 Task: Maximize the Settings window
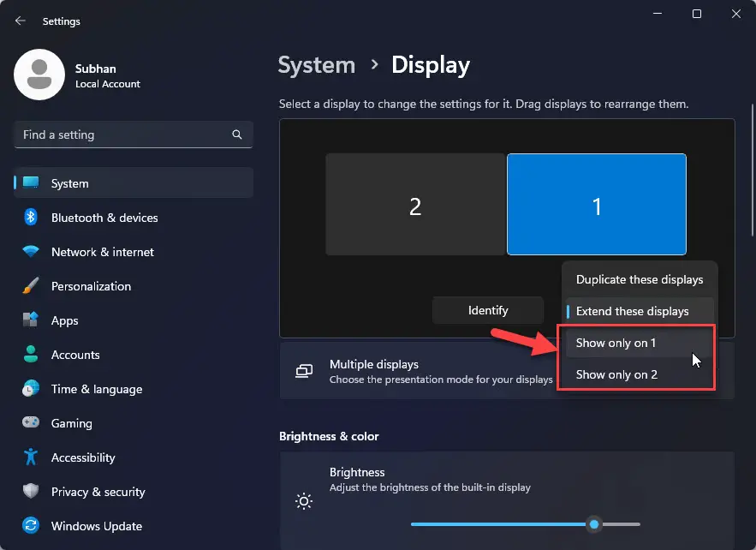point(697,14)
